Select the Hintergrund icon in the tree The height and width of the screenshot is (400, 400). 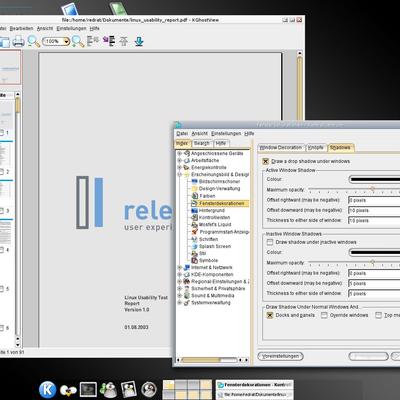tap(195, 211)
